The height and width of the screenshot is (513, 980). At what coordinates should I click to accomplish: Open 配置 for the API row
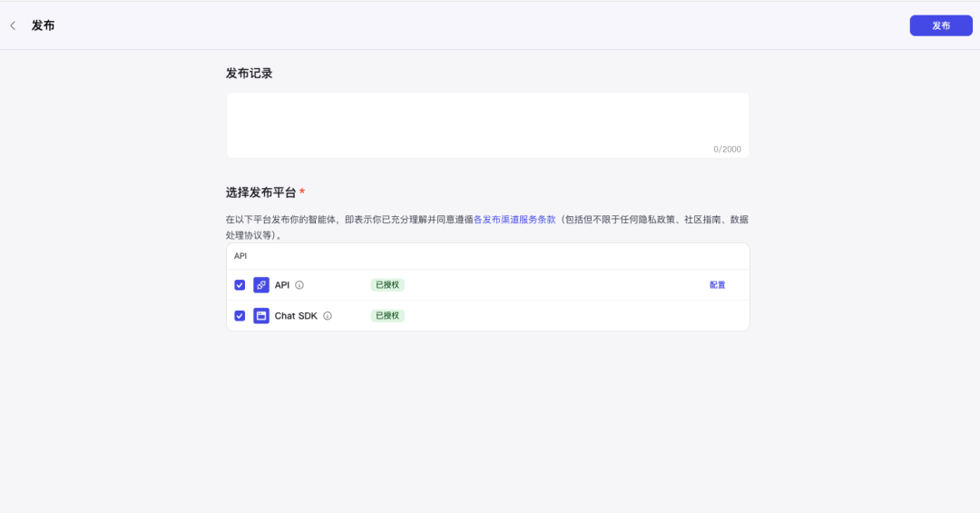pos(717,285)
